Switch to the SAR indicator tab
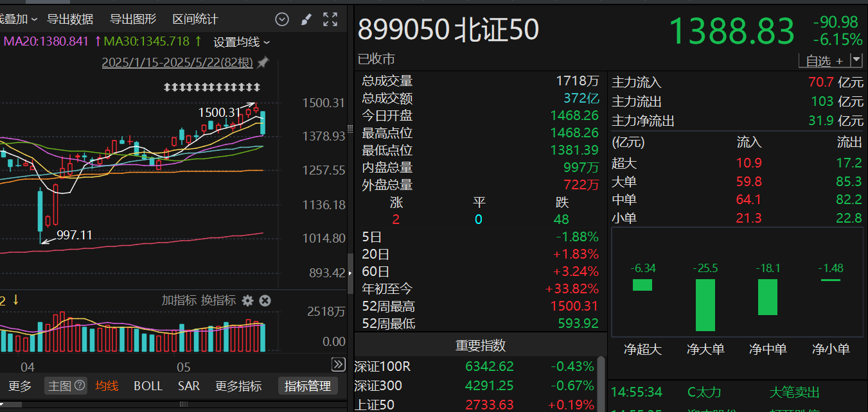Viewport: 868px width, 412px height. pos(189,386)
